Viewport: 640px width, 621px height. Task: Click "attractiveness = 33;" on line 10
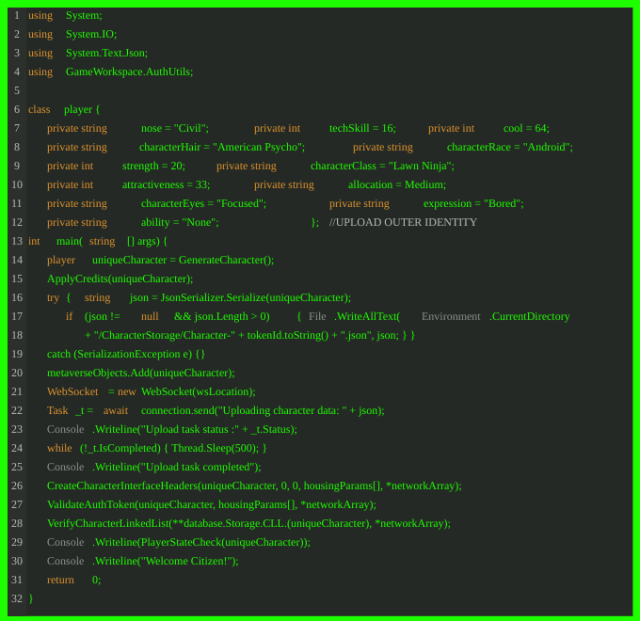coord(166,185)
